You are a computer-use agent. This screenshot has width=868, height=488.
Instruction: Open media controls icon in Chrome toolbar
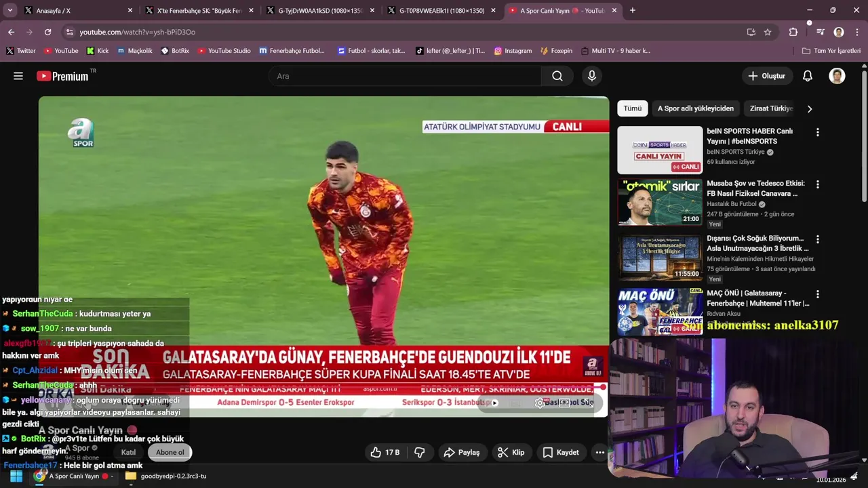(821, 32)
